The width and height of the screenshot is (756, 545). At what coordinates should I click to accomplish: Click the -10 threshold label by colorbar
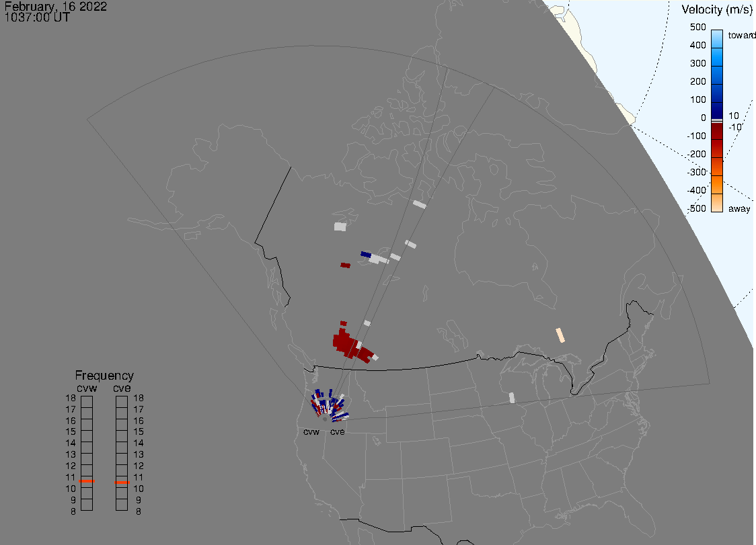(734, 127)
